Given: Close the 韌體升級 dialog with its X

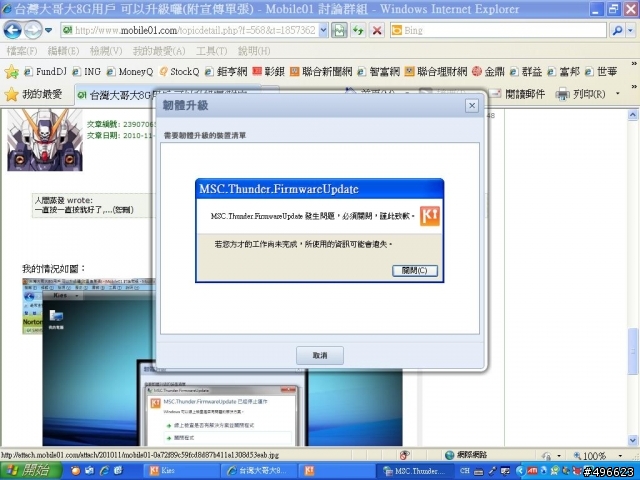Looking at the screenshot, I should (x=472, y=106).
